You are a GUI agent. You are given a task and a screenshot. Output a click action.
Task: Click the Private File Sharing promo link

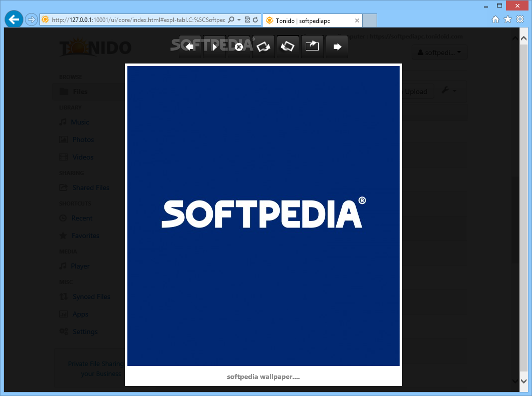96,369
